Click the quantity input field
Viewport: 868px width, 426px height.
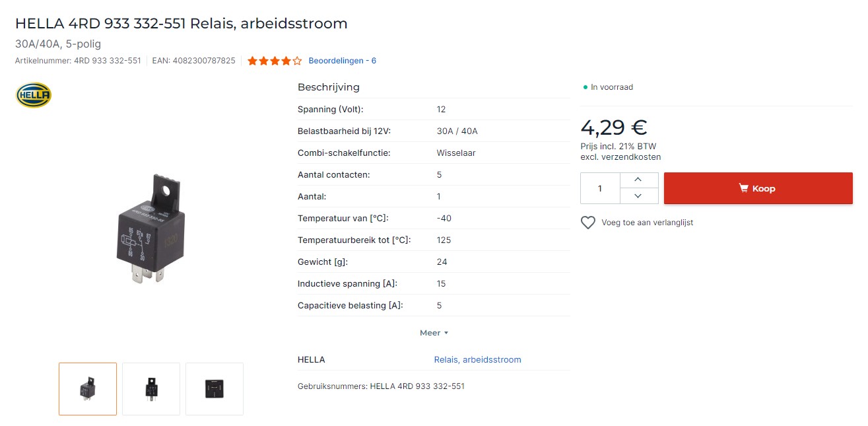(600, 188)
